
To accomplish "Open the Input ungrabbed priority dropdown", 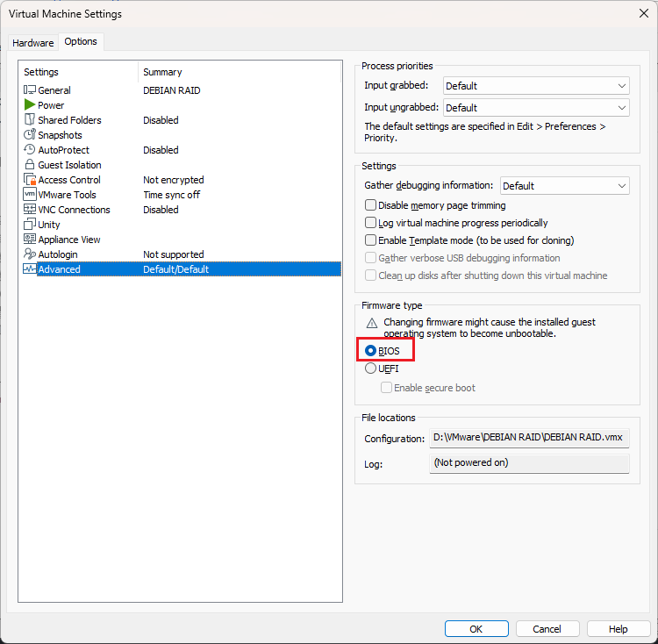I will (x=536, y=108).
